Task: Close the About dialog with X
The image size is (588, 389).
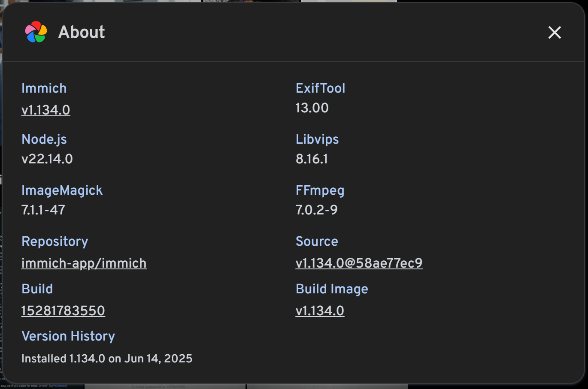Action: 555,32
